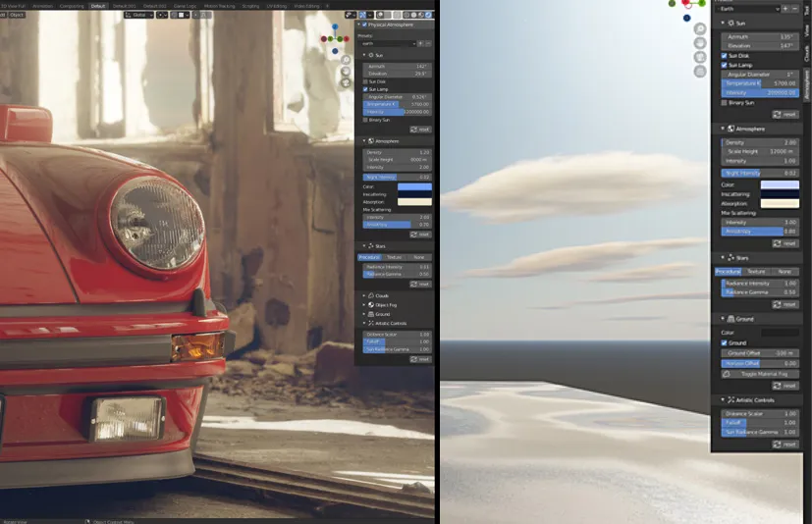Open blue Color swatch in left panel
Viewport: 812px width, 524px height.
(x=414, y=186)
